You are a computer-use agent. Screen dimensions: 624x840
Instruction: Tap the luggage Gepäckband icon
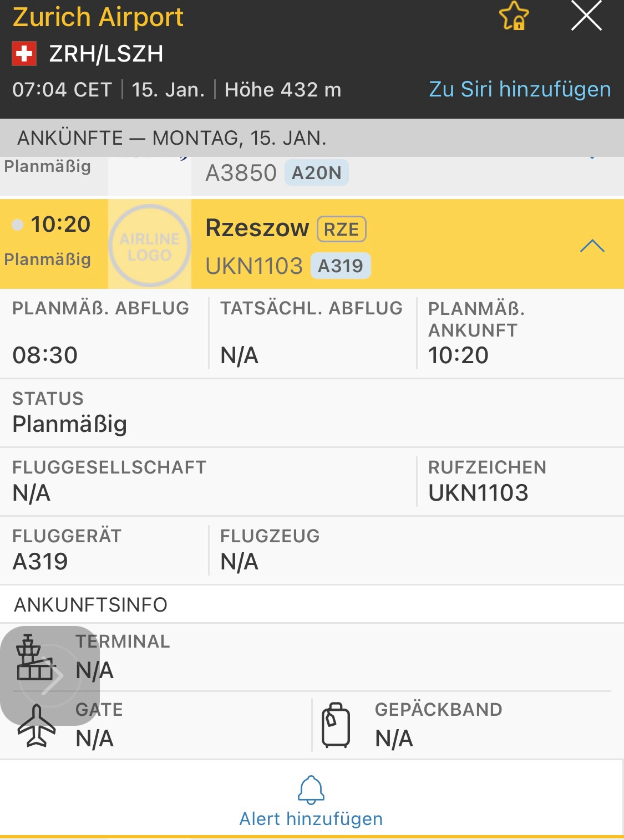point(336,725)
